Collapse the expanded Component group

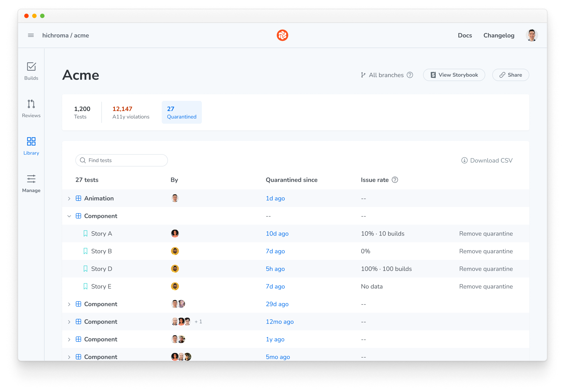(x=69, y=216)
